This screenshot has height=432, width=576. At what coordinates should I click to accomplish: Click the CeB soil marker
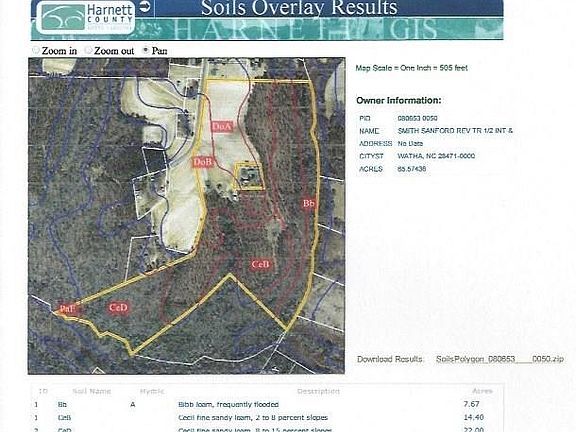pyautogui.click(x=260, y=264)
